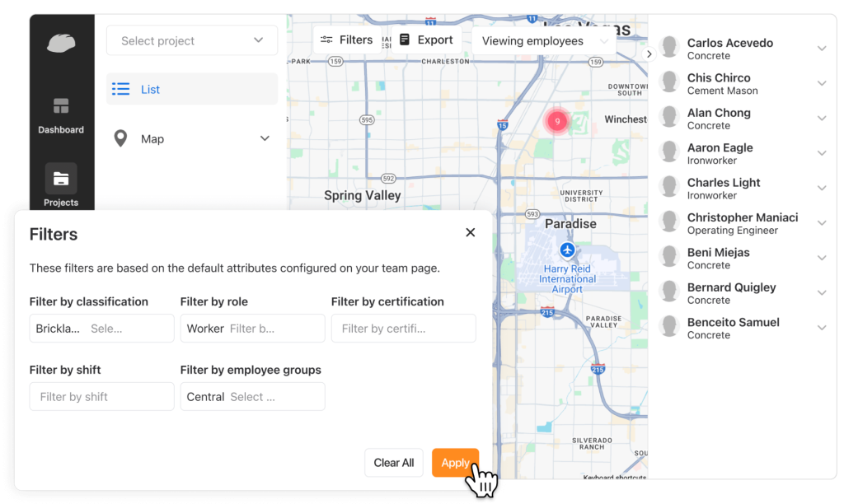Open the Viewing employees dropdown

point(543,41)
